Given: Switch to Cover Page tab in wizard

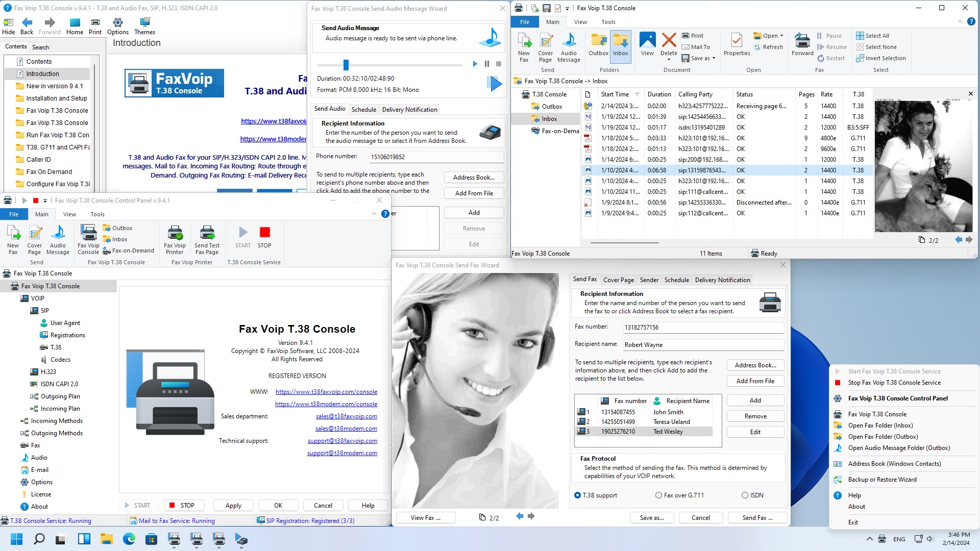Looking at the screenshot, I should click(x=617, y=279).
